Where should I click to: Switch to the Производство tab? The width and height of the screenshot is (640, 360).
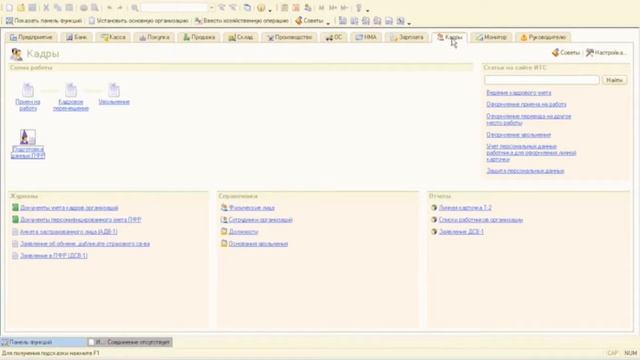[x=289, y=37]
